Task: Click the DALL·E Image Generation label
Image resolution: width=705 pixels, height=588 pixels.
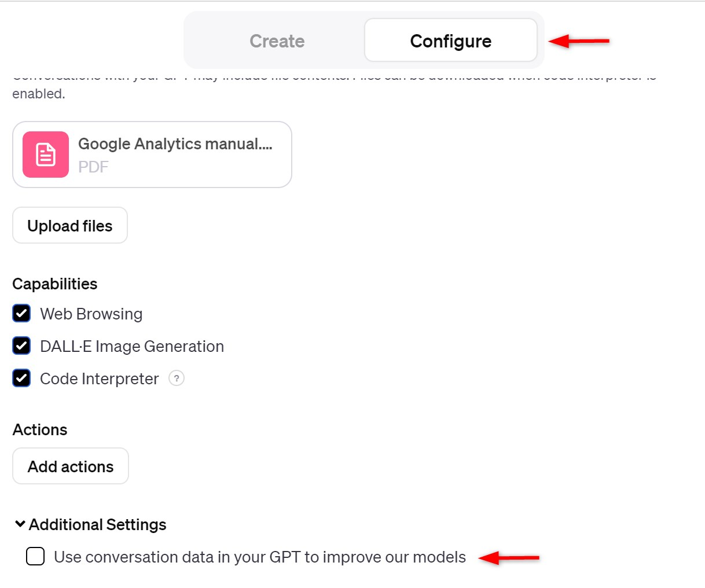Action: click(x=132, y=347)
